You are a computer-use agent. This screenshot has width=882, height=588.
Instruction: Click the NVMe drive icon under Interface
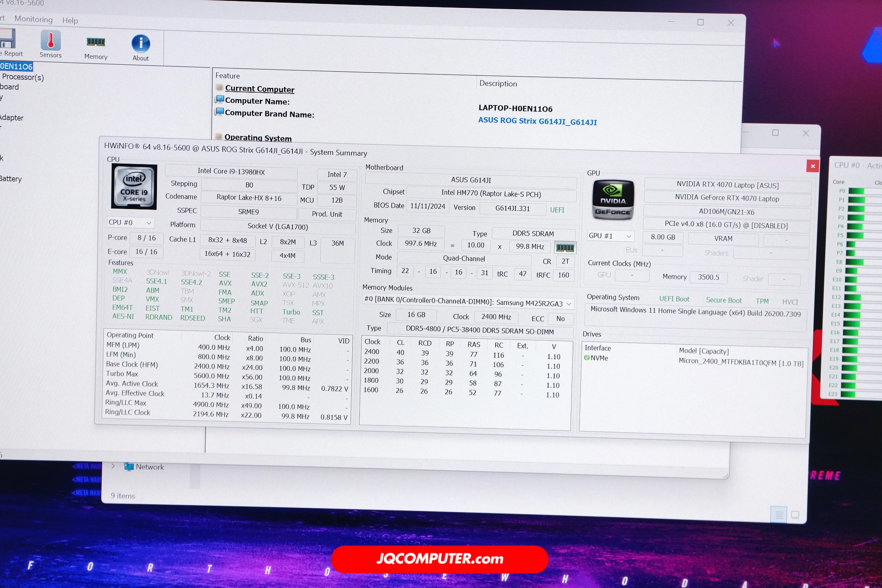(x=587, y=358)
